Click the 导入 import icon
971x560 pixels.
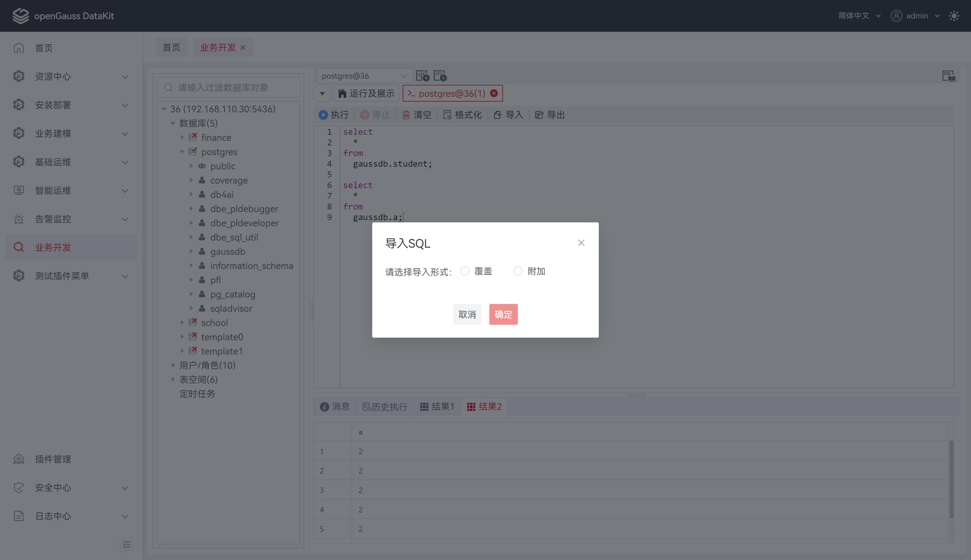[497, 115]
